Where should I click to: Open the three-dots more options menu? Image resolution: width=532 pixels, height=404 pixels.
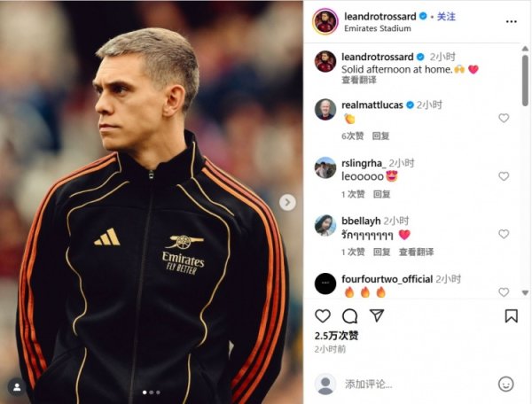[x=512, y=21]
